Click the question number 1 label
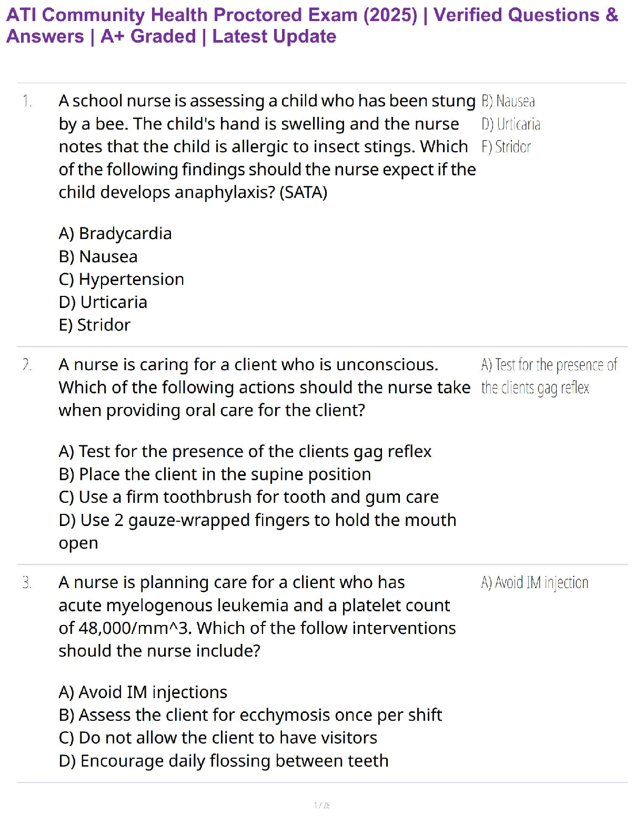This screenshot has height=834, width=644. click(27, 101)
